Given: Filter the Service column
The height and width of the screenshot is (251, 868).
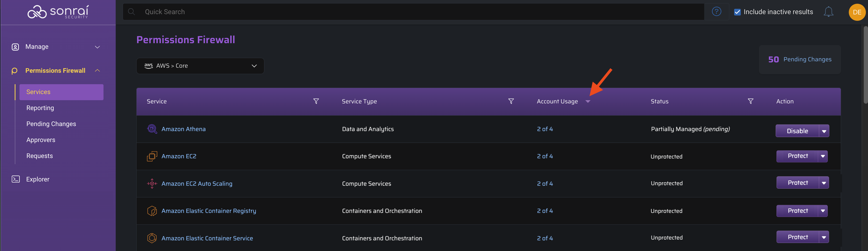Looking at the screenshot, I should [x=316, y=101].
